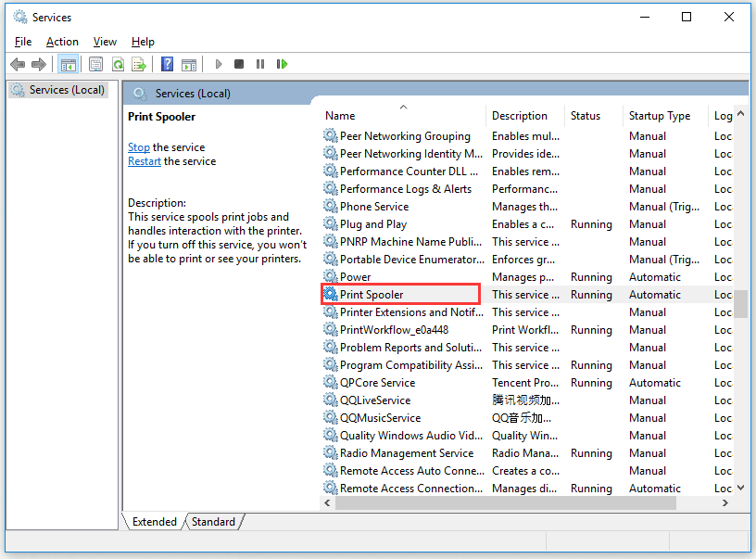The height and width of the screenshot is (559, 756).
Task: Click gear icon of Phone Service row
Action: 330,206
